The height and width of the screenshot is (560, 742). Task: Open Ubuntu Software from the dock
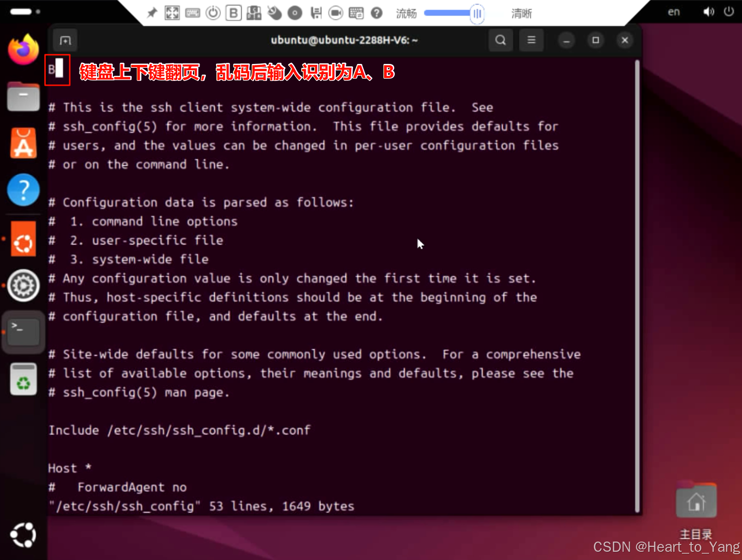[23, 144]
